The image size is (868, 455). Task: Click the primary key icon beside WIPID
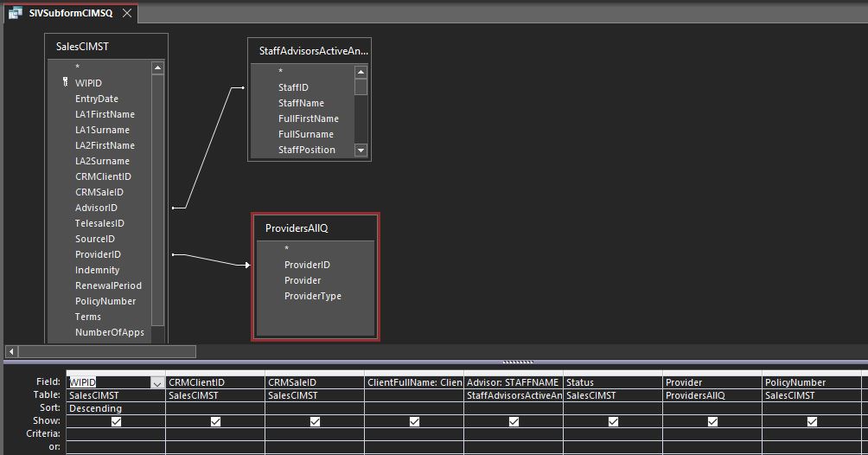tap(66, 83)
